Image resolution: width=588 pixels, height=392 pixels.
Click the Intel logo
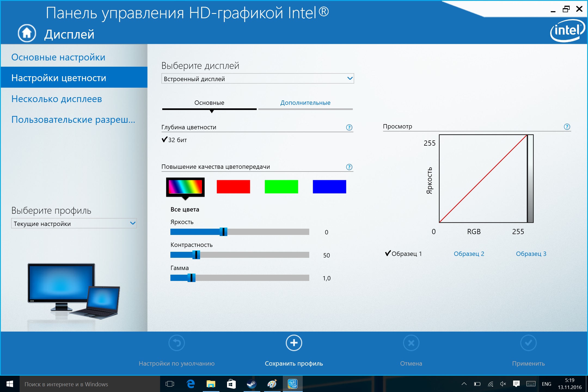tap(568, 30)
